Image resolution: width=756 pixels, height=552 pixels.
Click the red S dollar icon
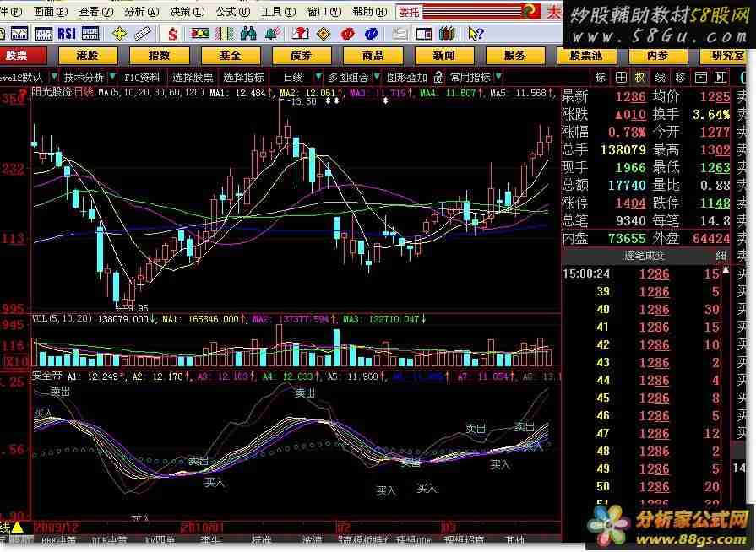(172, 34)
